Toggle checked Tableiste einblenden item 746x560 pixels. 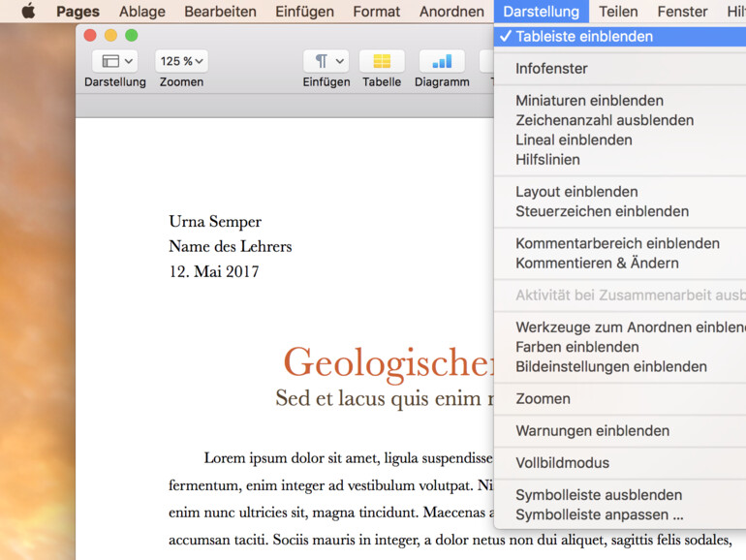pos(620,37)
